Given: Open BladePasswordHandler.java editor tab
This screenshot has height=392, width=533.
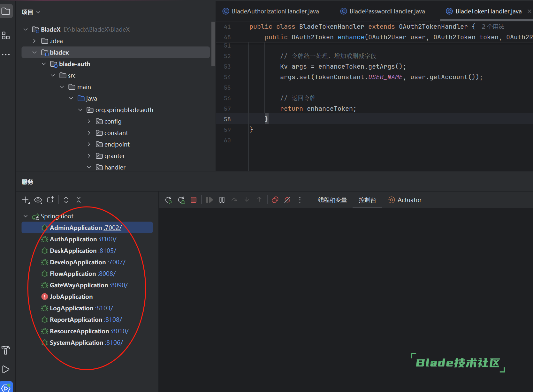Looking at the screenshot, I should pos(383,11).
